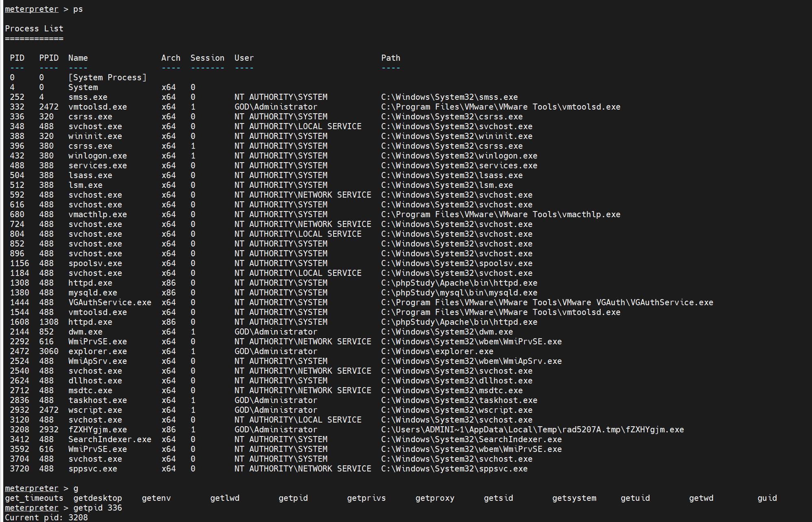
Task: Click the getuid autocomplete suggestion
Action: (x=635, y=498)
